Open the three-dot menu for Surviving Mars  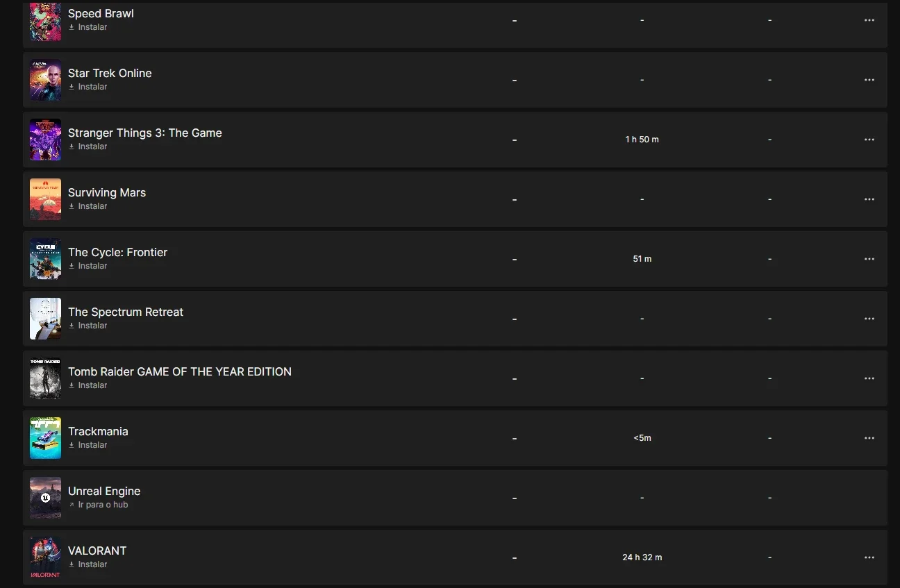869,199
